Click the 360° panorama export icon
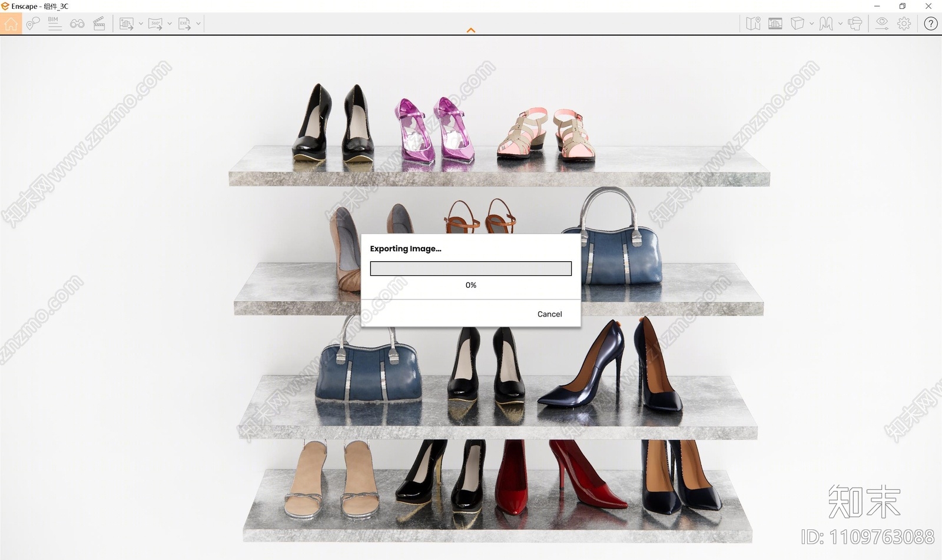942x560 pixels. tap(155, 24)
